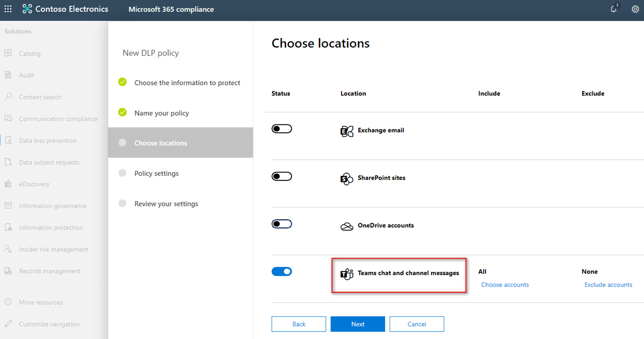Click the Data loss prevention icon

click(x=8, y=140)
